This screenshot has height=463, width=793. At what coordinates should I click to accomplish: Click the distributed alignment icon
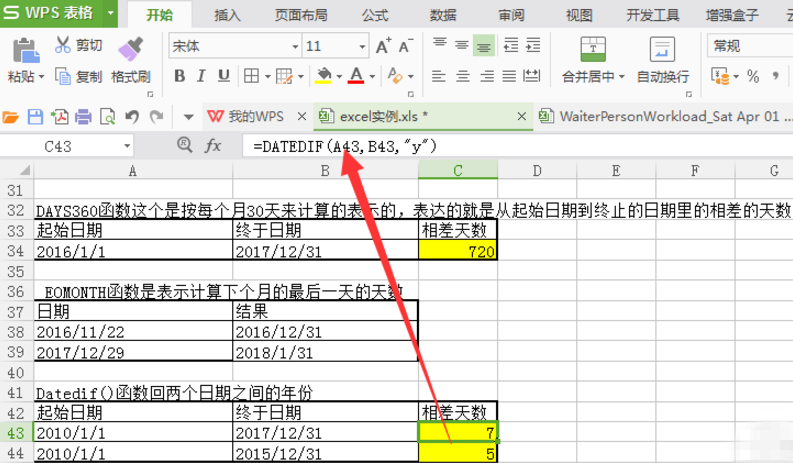click(532, 76)
